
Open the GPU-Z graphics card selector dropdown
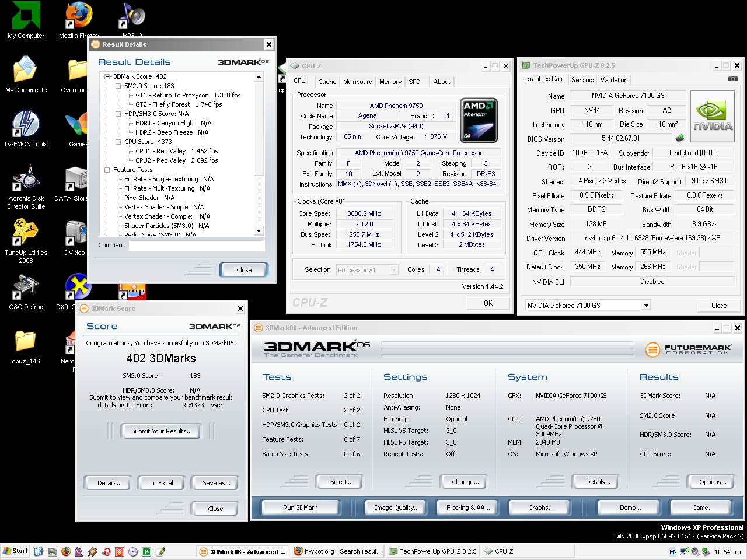[646, 305]
